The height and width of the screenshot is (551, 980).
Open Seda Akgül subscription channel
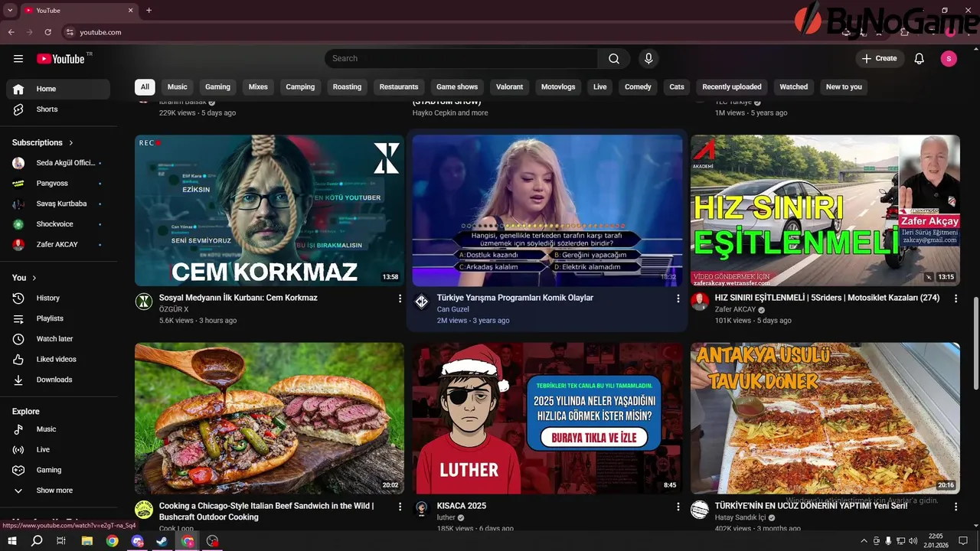click(x=58, y=163)
